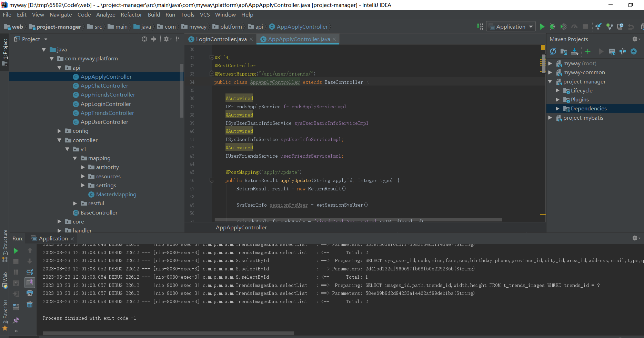Toggle Maven offline mode
The height and width of the screenshot is (338, 644).
[x=623, y=51]
